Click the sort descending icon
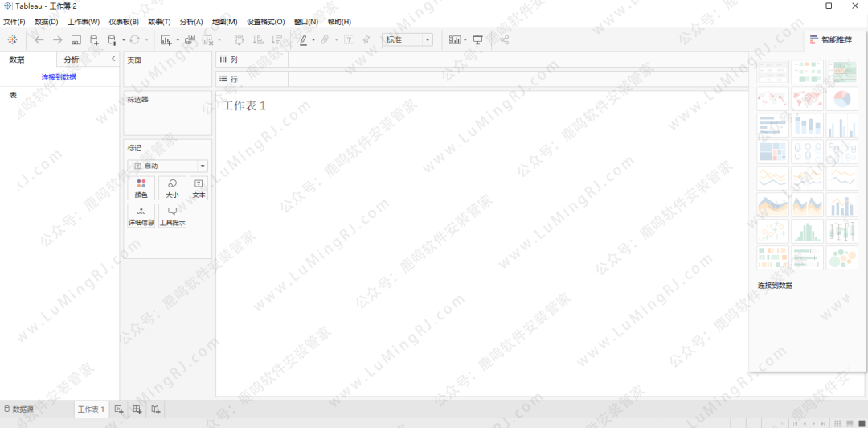The image size is (868, 428). point(276,40)
